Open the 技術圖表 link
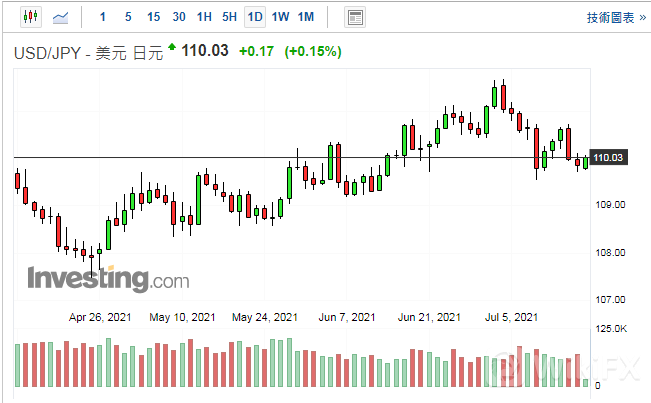Viewport: 651px width, 403px height. tap(614, 18)
